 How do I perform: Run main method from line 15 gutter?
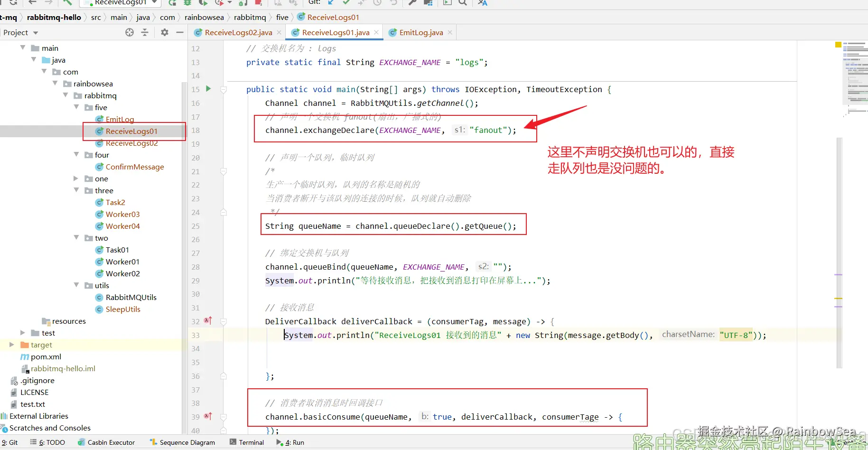pyautogui.click(x=208, y=89)
